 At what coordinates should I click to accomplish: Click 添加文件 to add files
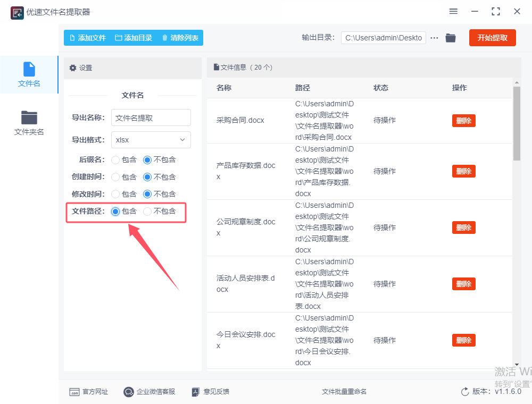(88, 38)
